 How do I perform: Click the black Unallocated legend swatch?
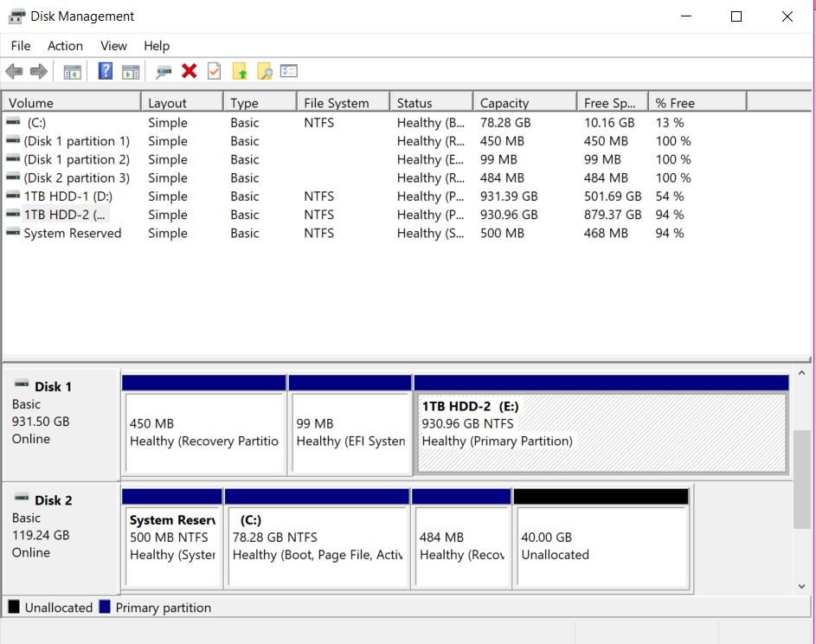[14, 607]
